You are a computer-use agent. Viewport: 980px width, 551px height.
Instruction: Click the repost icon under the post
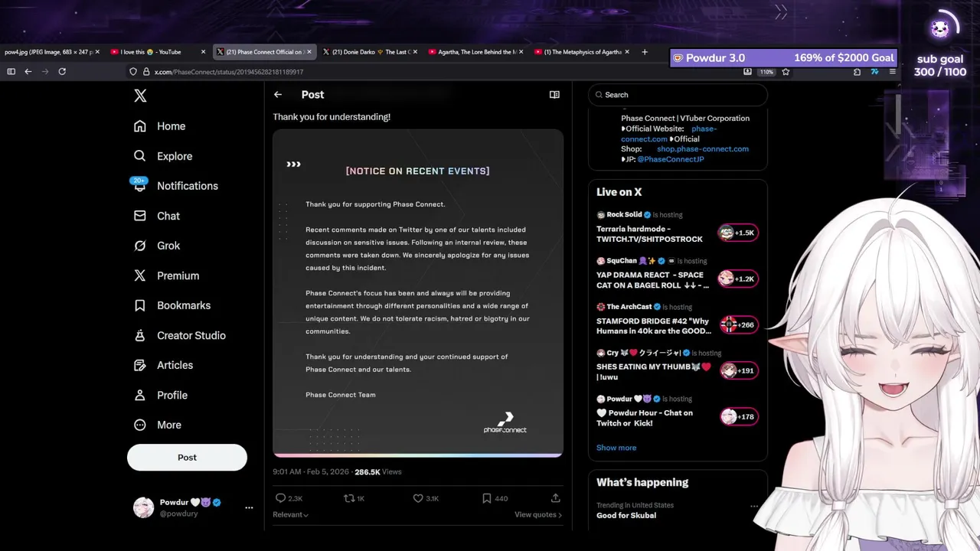pos(349,498)
